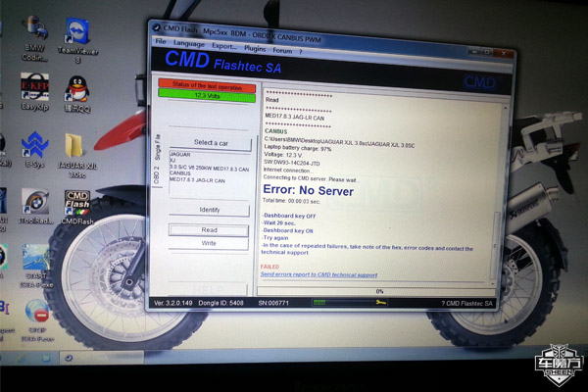Open the TeamViewer 8 desktop shortcut

click(x=77, y=40)
